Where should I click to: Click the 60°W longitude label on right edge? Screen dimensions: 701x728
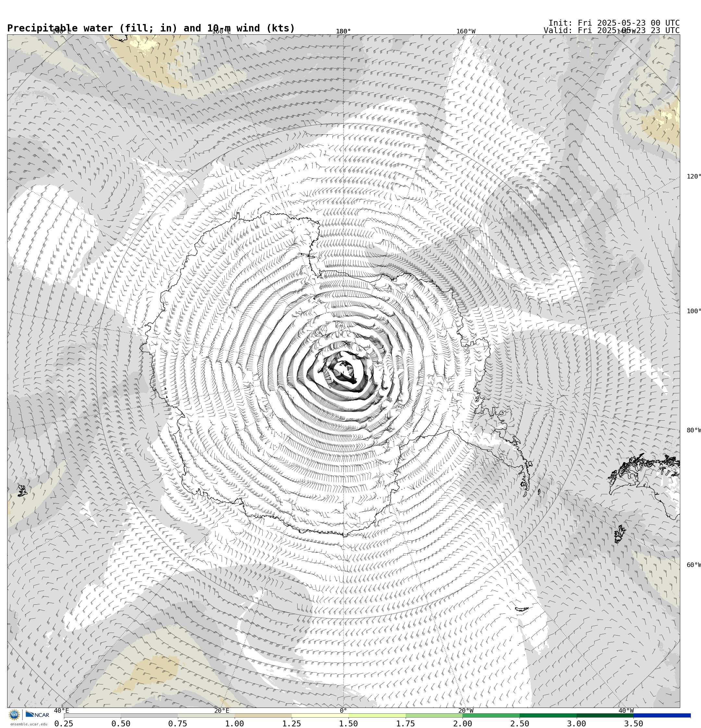click(693, 565)
